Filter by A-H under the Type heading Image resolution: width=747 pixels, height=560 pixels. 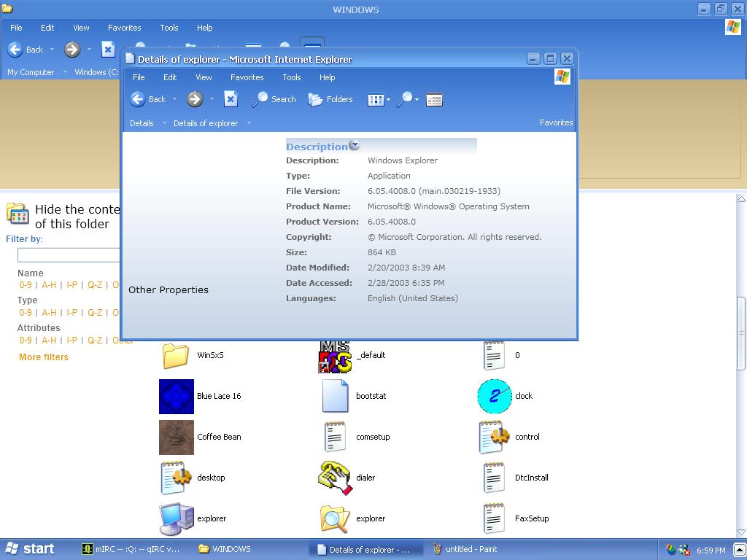[x=49, y=313]
